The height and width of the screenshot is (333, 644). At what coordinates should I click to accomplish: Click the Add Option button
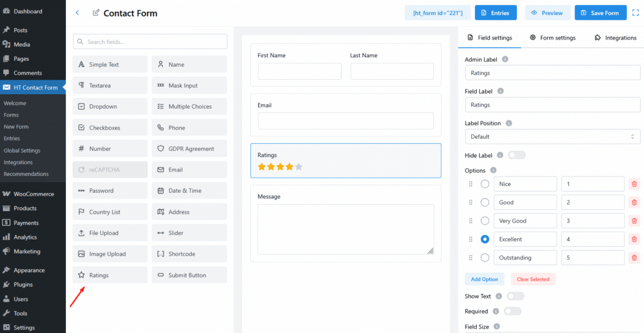click(x=484, y=279)
